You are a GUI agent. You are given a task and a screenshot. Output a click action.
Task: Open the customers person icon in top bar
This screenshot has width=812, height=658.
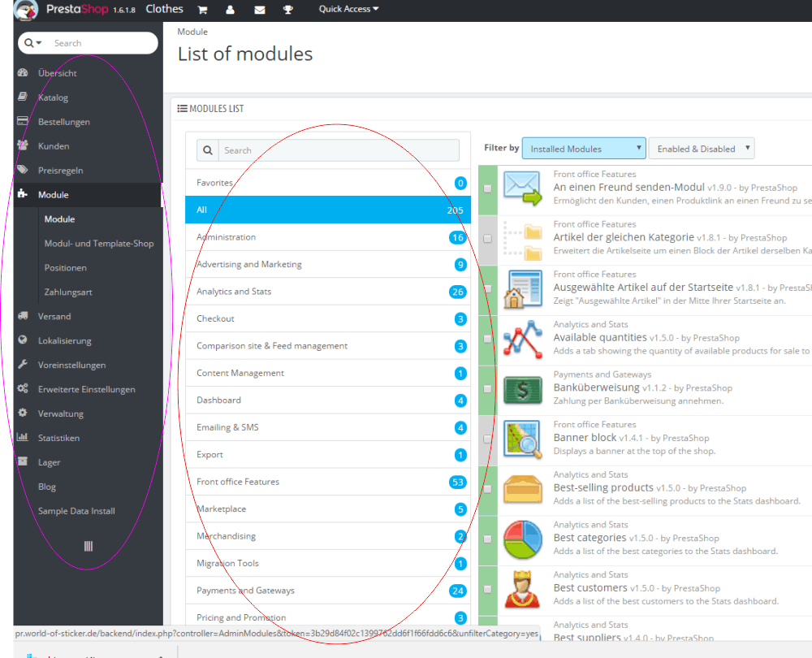click(230, 9)
